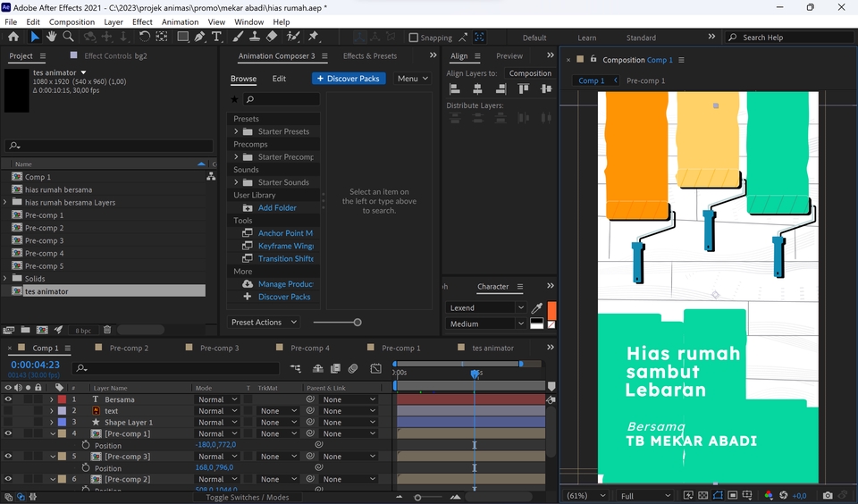Open Align Layers to Composition dropdown
The height and width of the screenshot is (504, 858).
click(530, 72)
